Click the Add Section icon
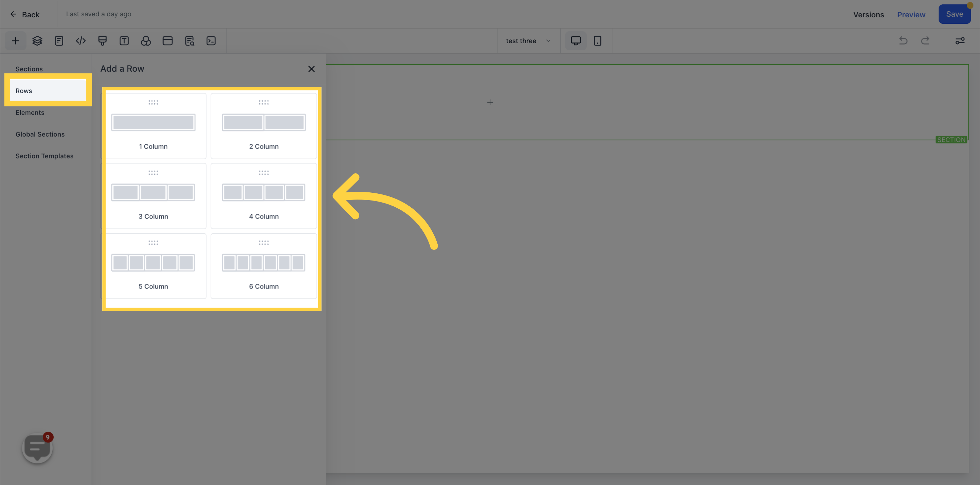 [15, 41]
